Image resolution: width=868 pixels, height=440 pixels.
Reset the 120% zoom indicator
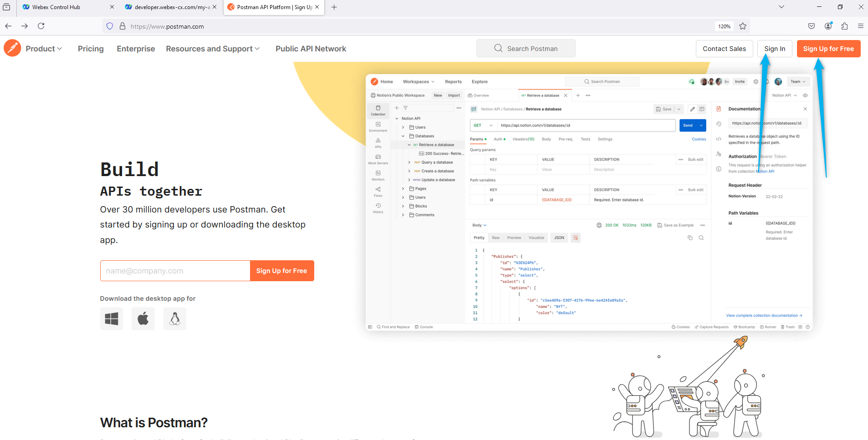click(x=724, y=26)
